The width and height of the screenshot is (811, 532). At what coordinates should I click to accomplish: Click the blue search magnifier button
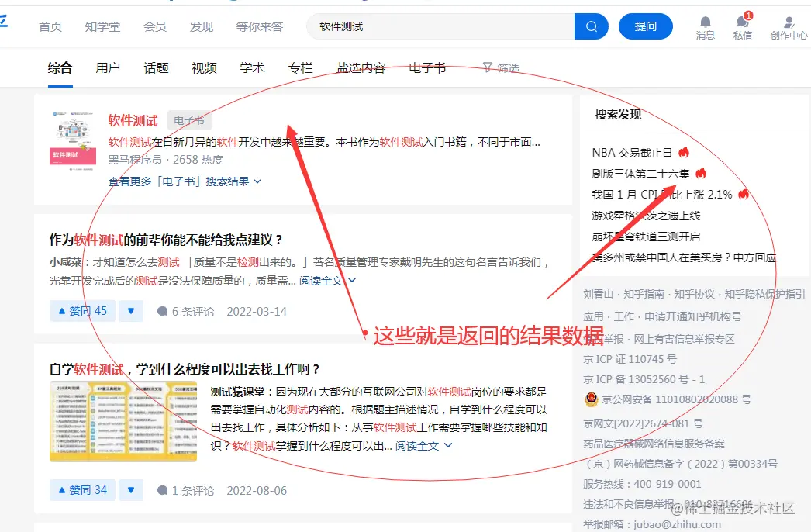[x=591, y=26]
